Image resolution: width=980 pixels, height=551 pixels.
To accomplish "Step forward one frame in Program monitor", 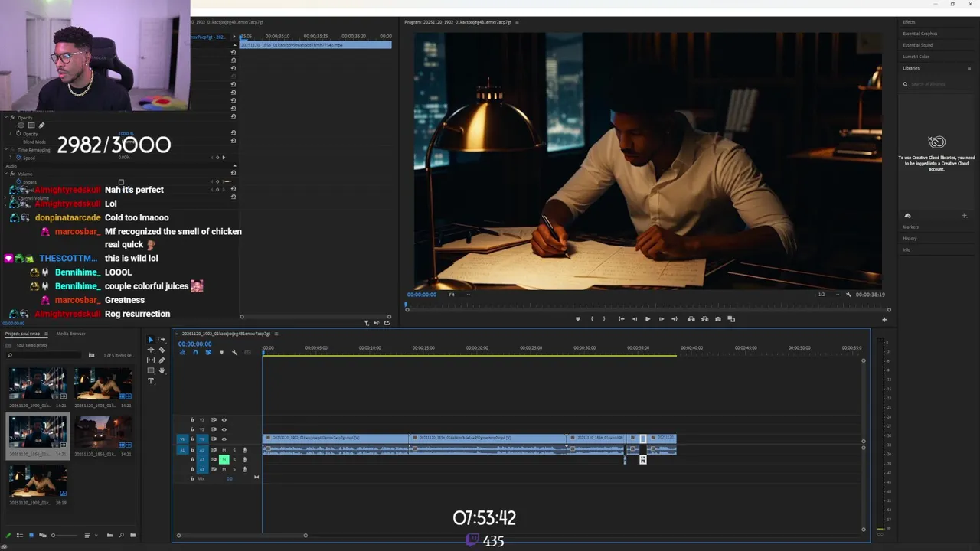I will click(661, 319).
